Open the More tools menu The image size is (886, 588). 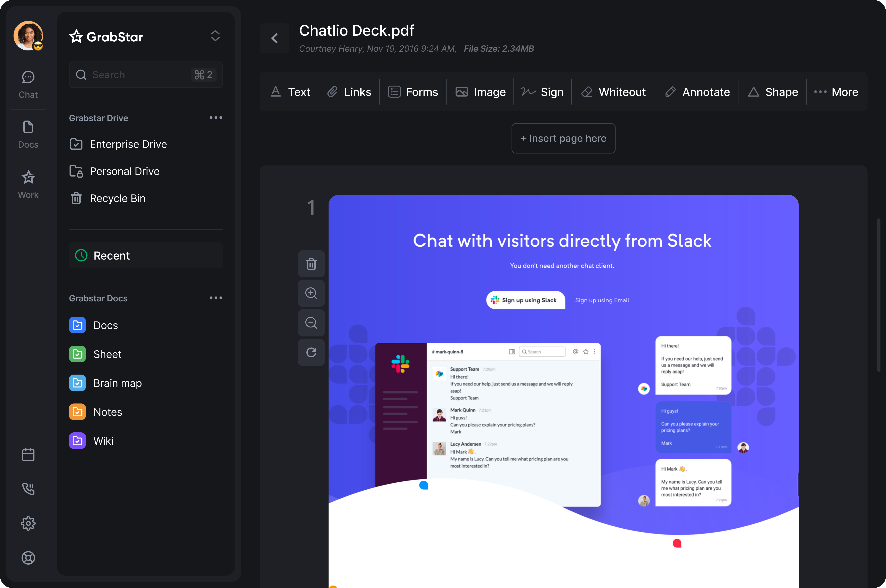836,92
